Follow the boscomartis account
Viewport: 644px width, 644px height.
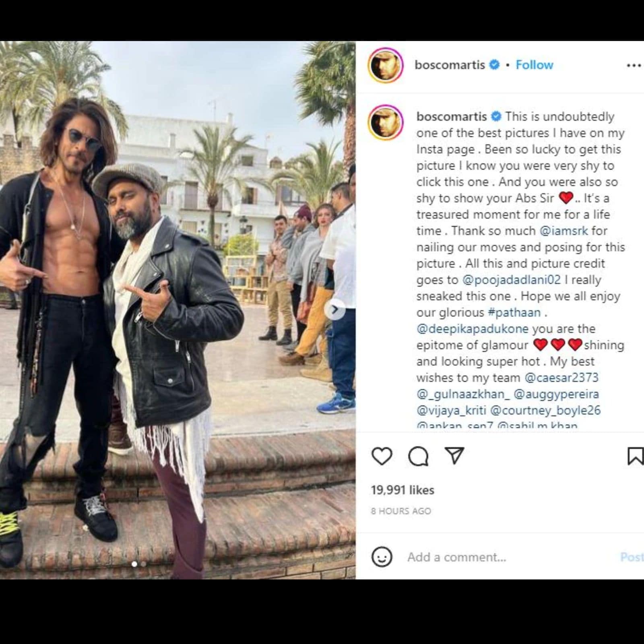point(534,65)
